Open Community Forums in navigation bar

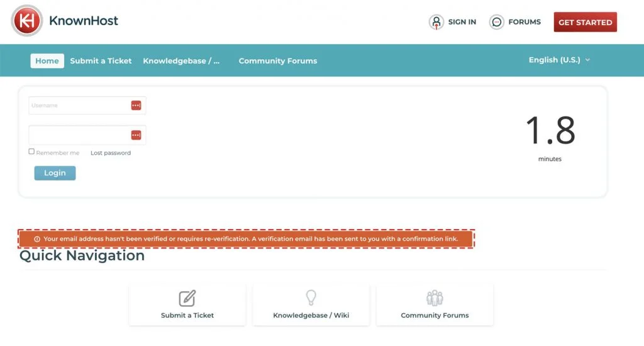277,61
